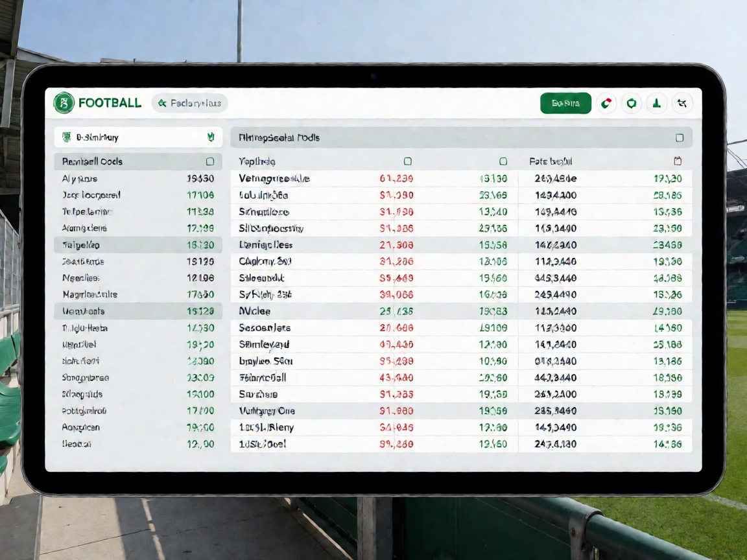Select the green value 17106 in the left list
The width and height of the screenshot is (747, 560).
coord(200,195)
